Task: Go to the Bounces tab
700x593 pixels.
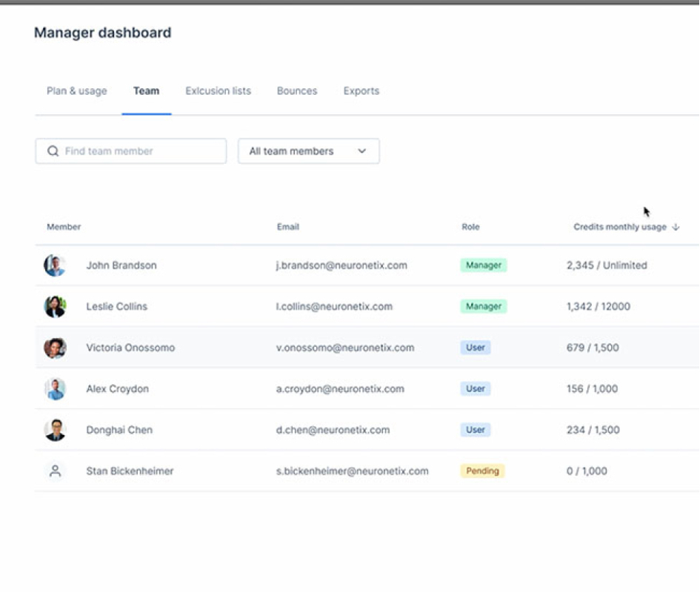Action: 297,91
